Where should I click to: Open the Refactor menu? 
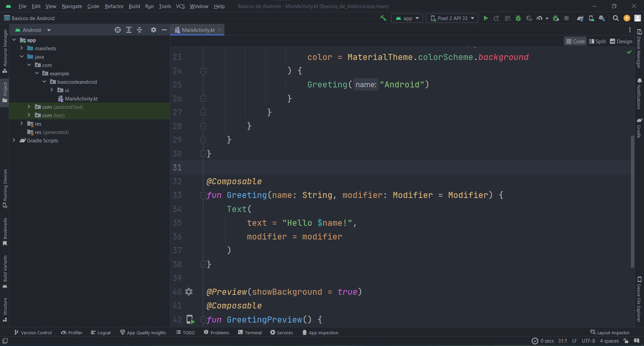click(114, 6)
